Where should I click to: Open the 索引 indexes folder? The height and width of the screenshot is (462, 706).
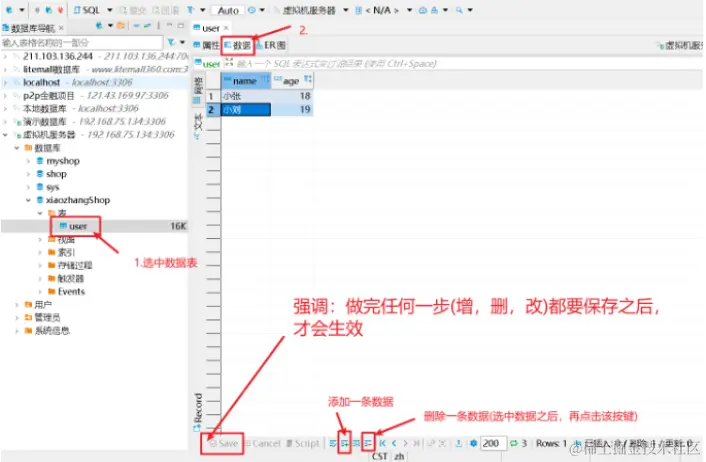(x=61, y=252)
